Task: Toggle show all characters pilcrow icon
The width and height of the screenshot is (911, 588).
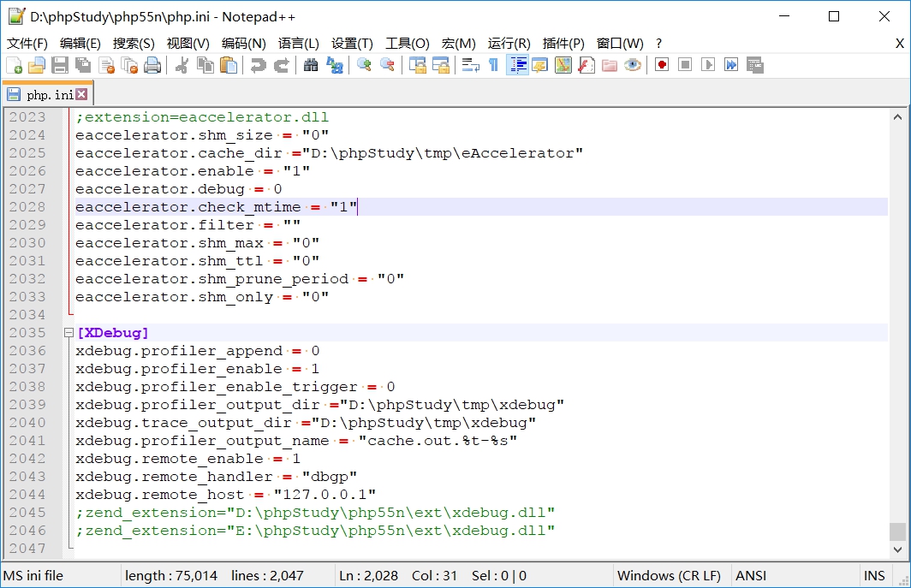Action: [493, 65]
